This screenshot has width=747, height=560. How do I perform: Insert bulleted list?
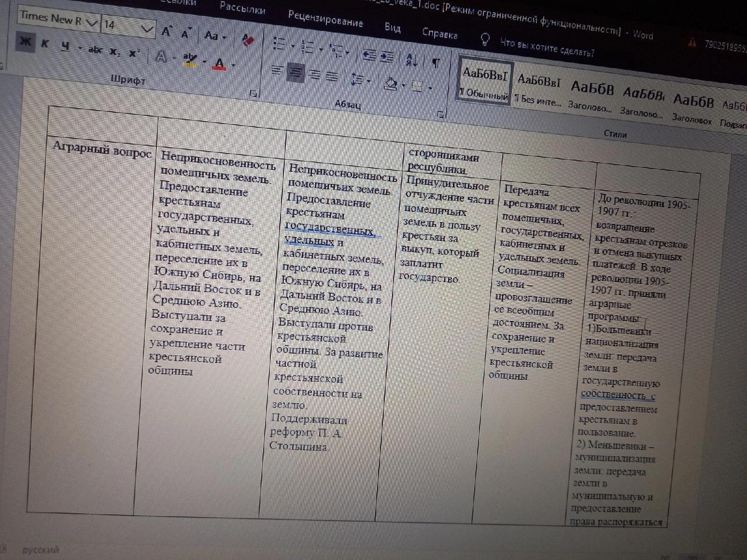coord(279,43)
